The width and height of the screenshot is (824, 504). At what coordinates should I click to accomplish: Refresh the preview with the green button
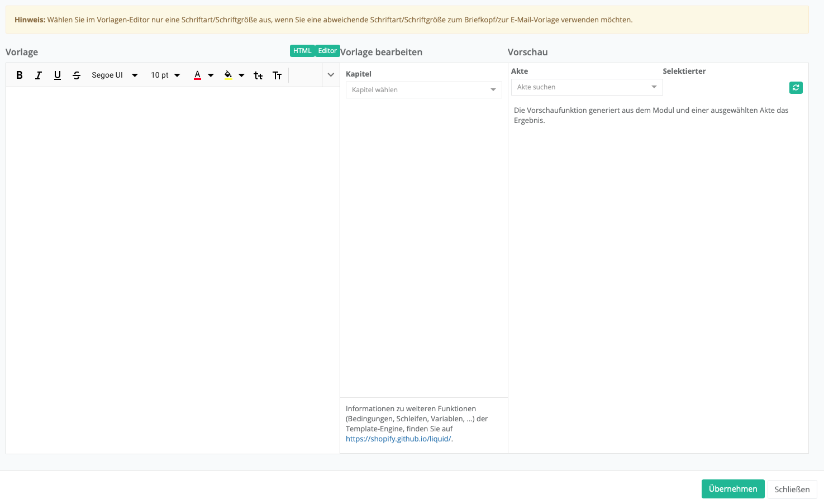pos(796,88)
